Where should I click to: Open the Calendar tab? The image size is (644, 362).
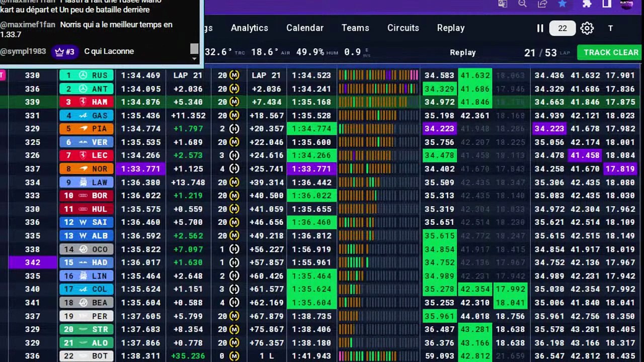(305, 28)
